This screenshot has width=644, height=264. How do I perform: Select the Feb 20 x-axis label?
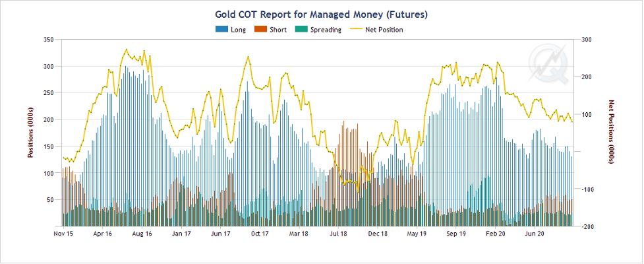495,233
